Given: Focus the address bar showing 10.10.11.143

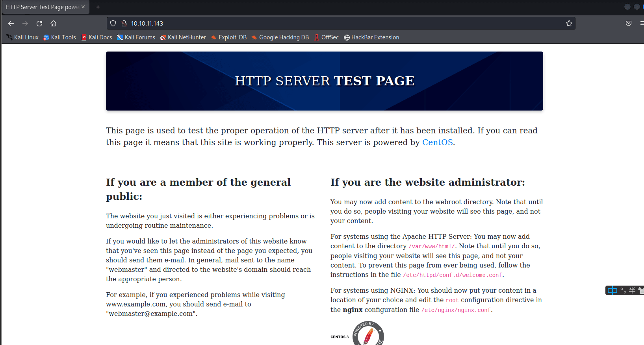Looking at the screenshot, I should (x=315, y=24).
